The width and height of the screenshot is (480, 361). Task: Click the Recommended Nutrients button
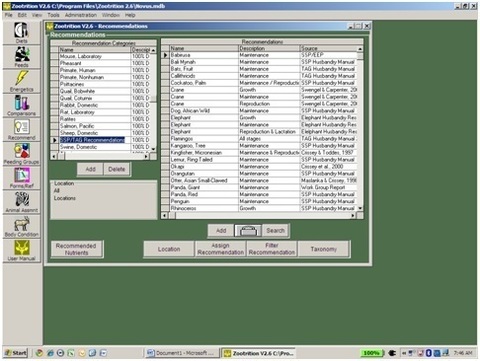click(76, 249)
